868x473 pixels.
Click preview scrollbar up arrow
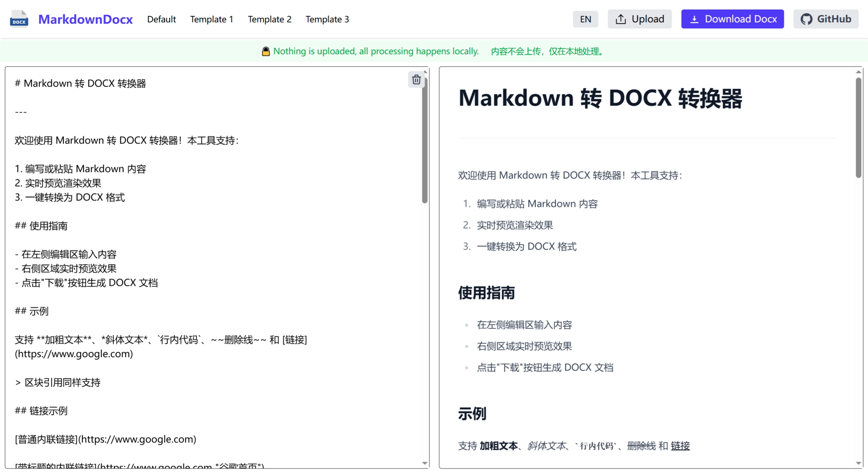858,72
